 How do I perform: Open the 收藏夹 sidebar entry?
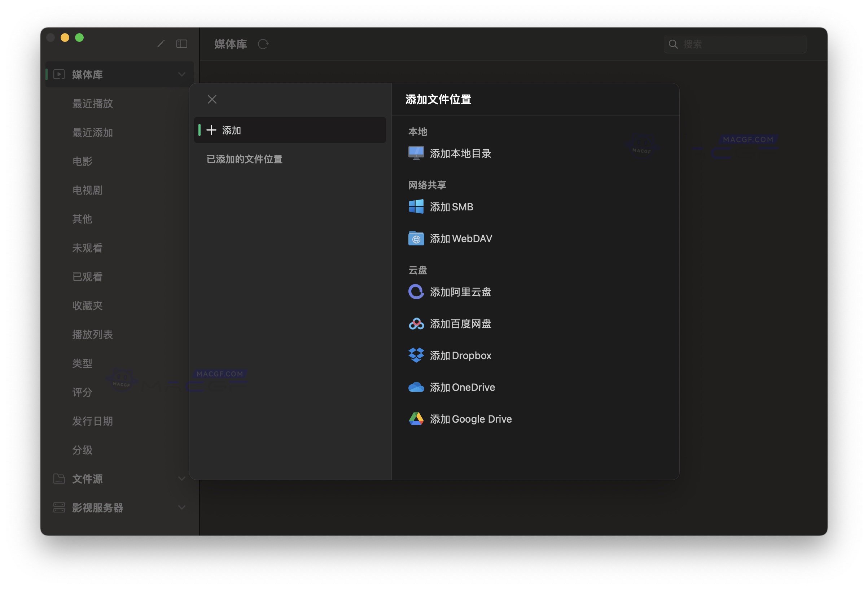click(88, 306)
